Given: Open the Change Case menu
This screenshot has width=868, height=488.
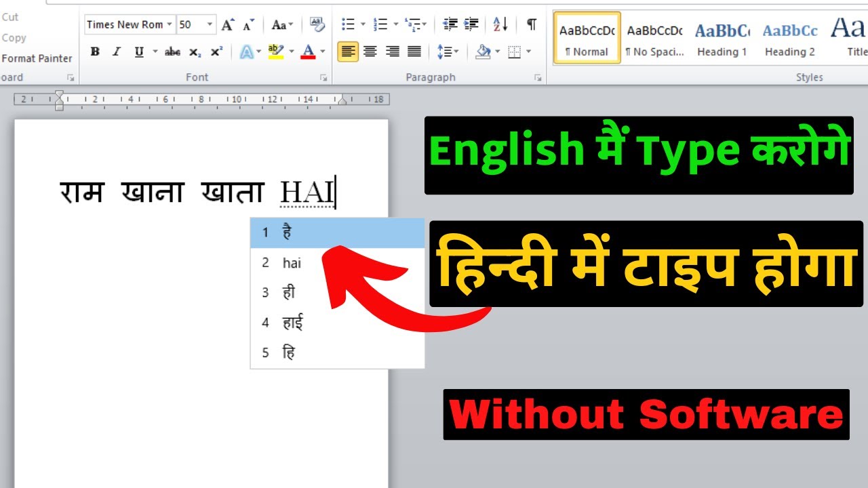Looking at the screenshot, I should (282, 24).
